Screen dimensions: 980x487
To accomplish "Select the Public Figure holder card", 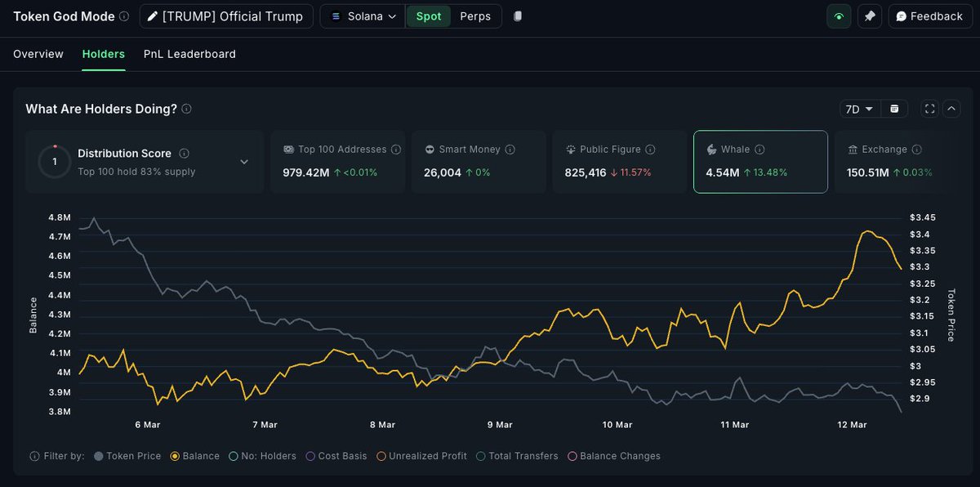I will (620, 162).
